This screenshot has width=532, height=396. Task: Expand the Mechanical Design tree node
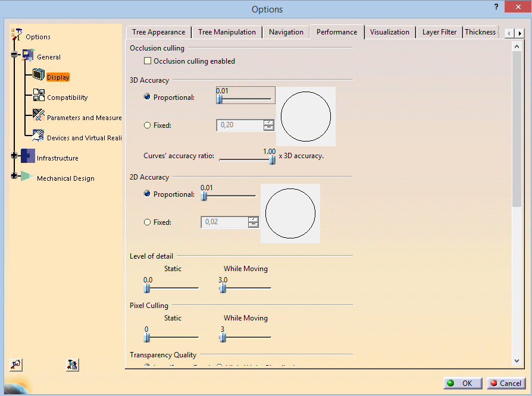(14, 175)
